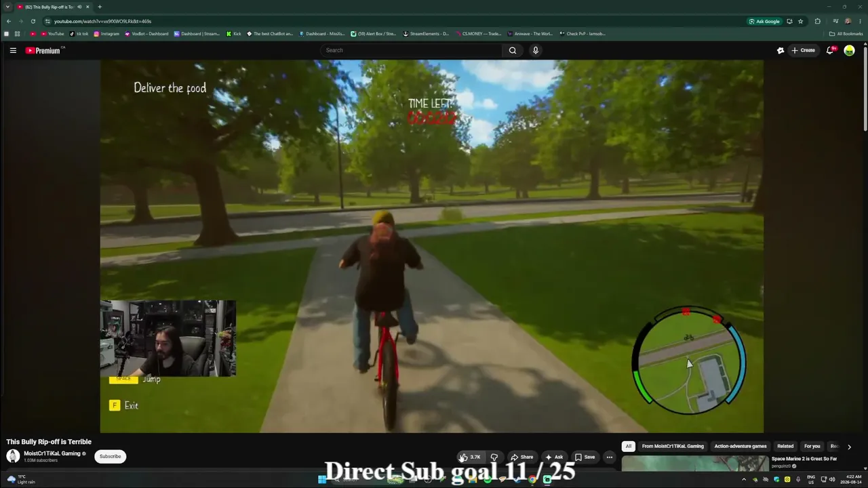
Task: Open ENG US language switcher
Action: click(x=811, y=479)
